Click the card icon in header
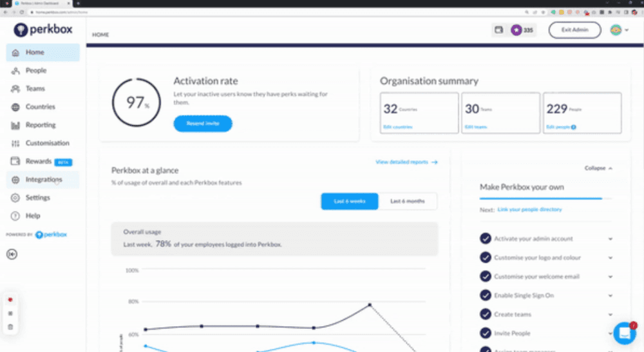 [498, 30]
